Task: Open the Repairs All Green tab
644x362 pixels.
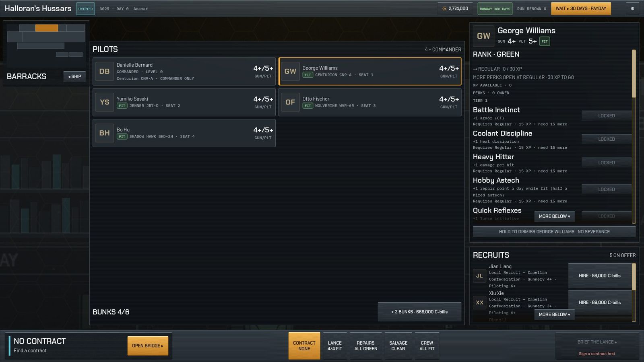Action: (366, 346)
